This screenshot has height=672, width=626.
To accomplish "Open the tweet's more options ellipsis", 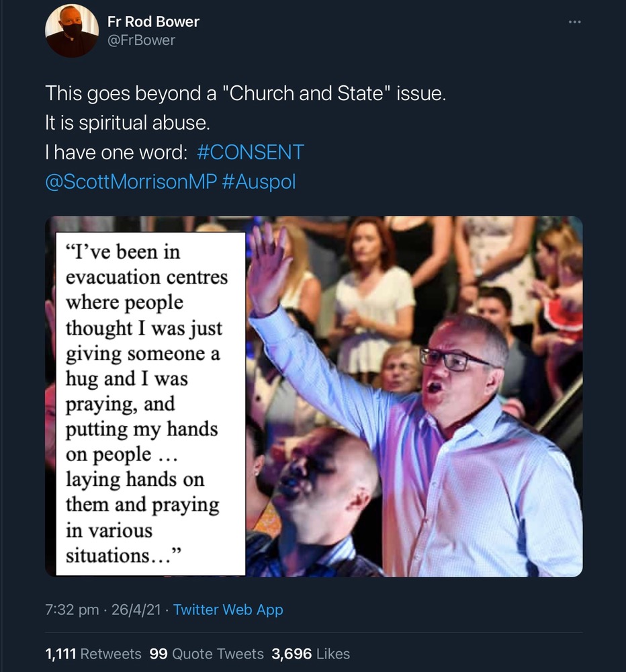I will (x=574, y=22).
